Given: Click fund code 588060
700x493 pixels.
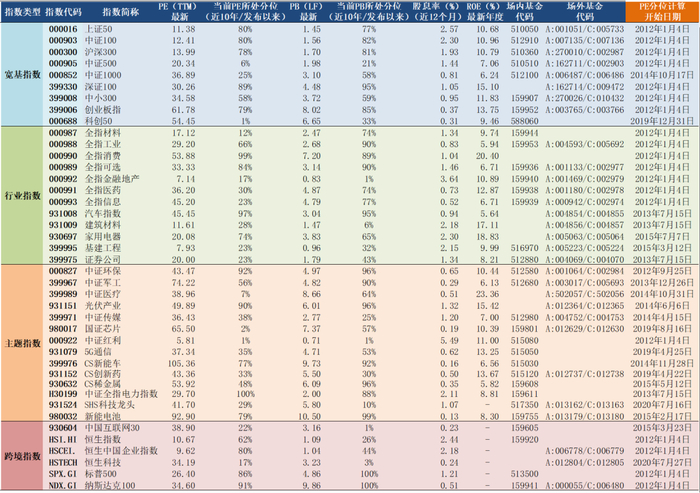Looking at the screenshot, I should (x=525, y=121).
